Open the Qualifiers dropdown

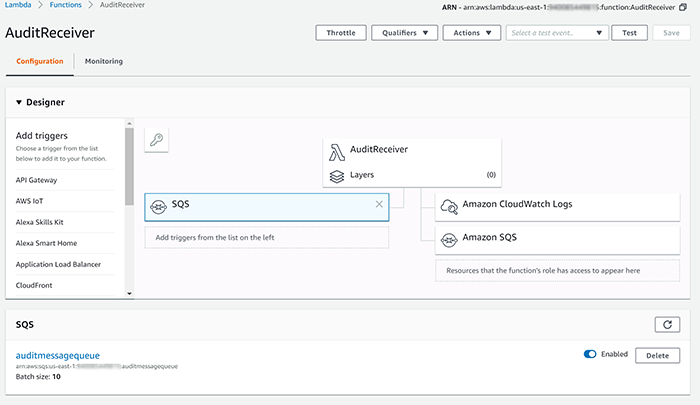point(405,32)
